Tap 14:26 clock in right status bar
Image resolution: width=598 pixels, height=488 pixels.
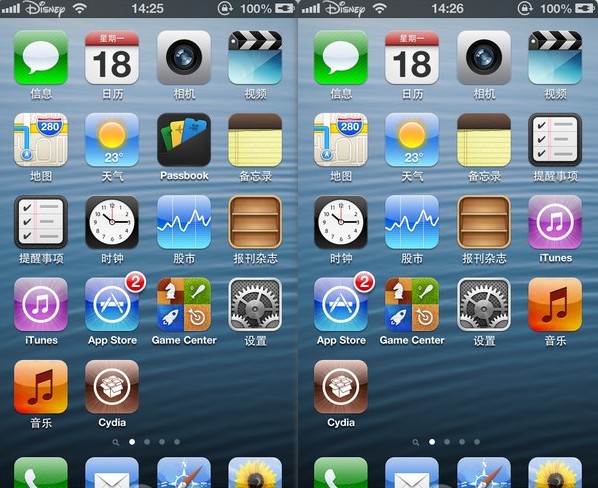coord(447,8)
